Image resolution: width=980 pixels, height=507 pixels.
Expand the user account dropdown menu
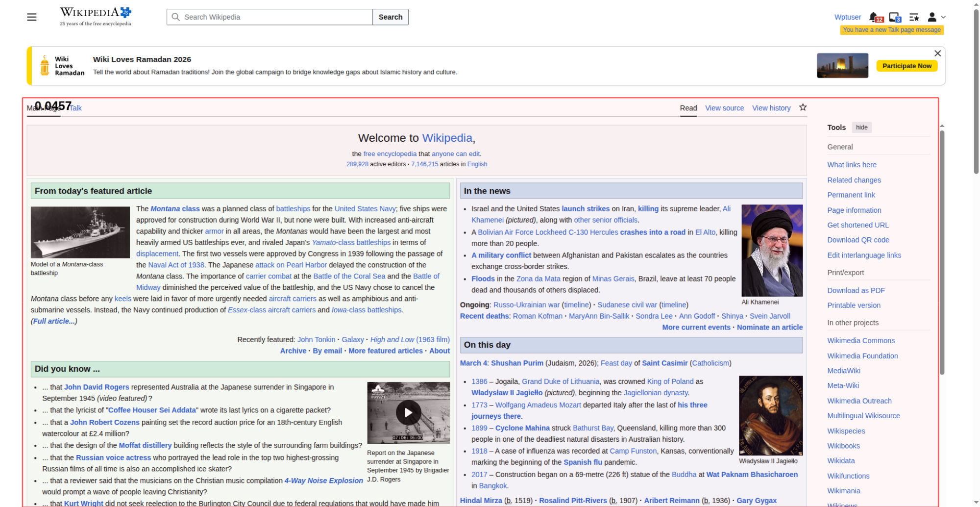(x=936, y=17)
